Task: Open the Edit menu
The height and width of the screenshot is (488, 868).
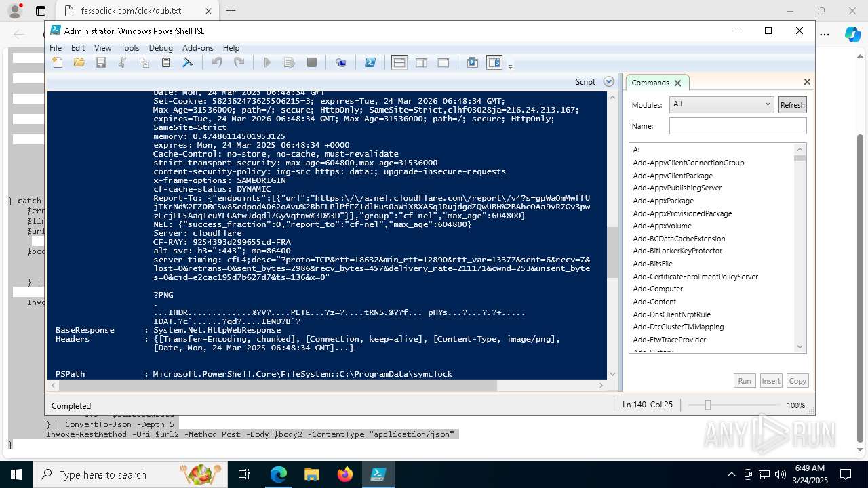Action: 78,48
